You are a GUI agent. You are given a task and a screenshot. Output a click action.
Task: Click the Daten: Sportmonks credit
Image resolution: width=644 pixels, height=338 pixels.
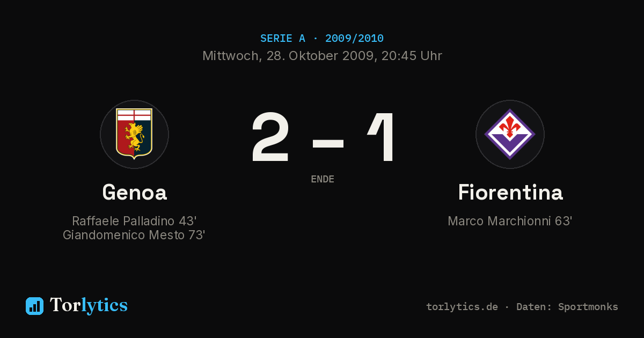(567, 307)
